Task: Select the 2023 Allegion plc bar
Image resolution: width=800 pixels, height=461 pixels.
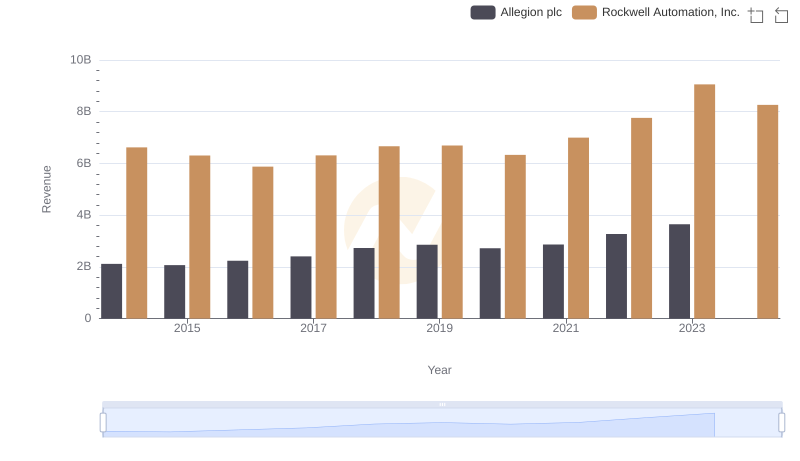Action: point(679,271)
